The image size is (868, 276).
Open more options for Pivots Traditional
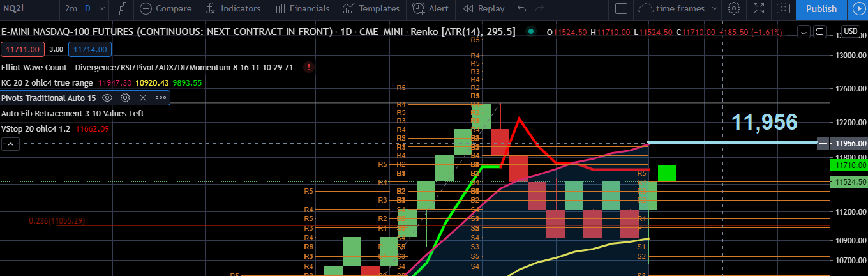tap(160, 98)
